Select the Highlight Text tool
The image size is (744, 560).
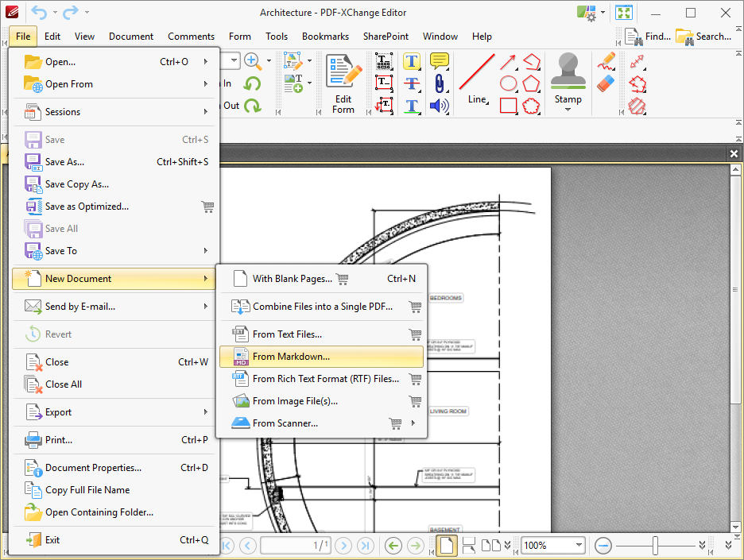coord(412,62)
